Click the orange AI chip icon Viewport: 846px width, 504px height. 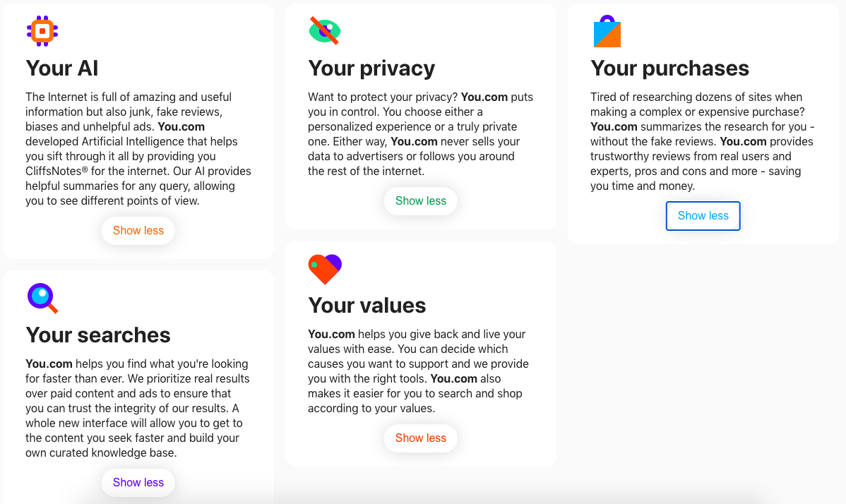click(42, 31)
